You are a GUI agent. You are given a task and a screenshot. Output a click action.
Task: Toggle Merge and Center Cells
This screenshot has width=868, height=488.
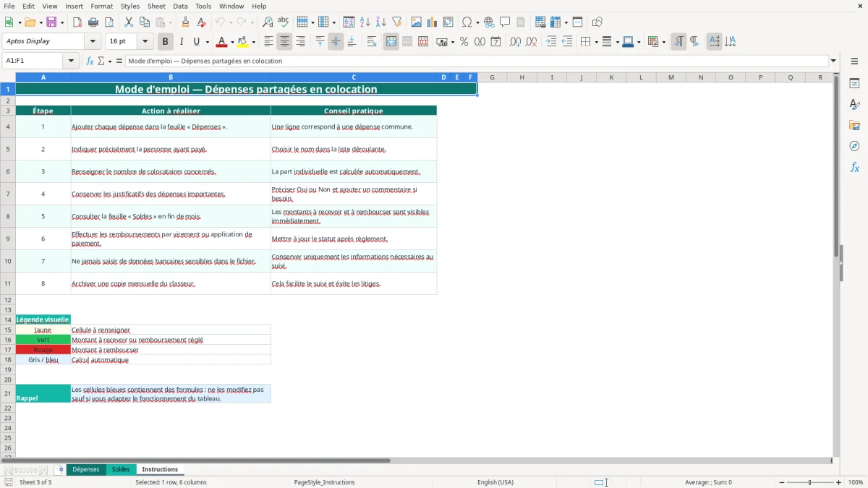coord(391,41)
